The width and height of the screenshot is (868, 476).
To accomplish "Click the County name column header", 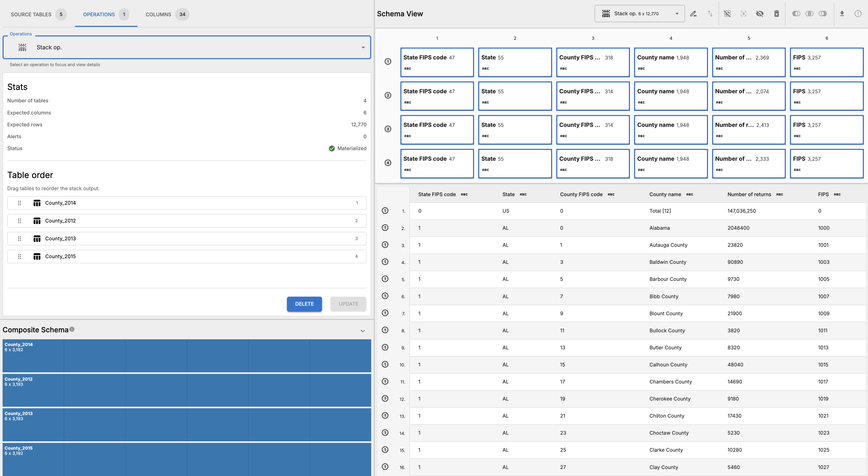I will pyautogui.click(x=665, y=194).
